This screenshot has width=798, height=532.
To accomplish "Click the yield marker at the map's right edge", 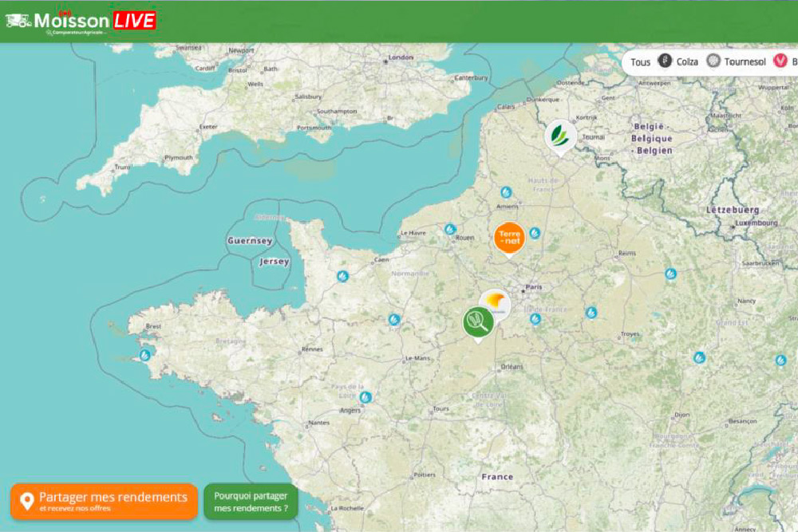I will pyautogui.click(x=780, y=360).
